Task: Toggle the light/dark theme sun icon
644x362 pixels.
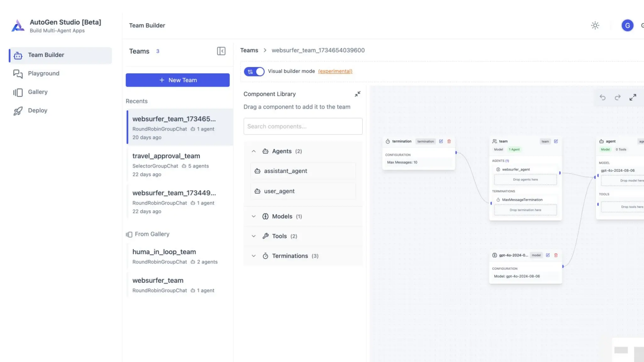Action: 595,25
